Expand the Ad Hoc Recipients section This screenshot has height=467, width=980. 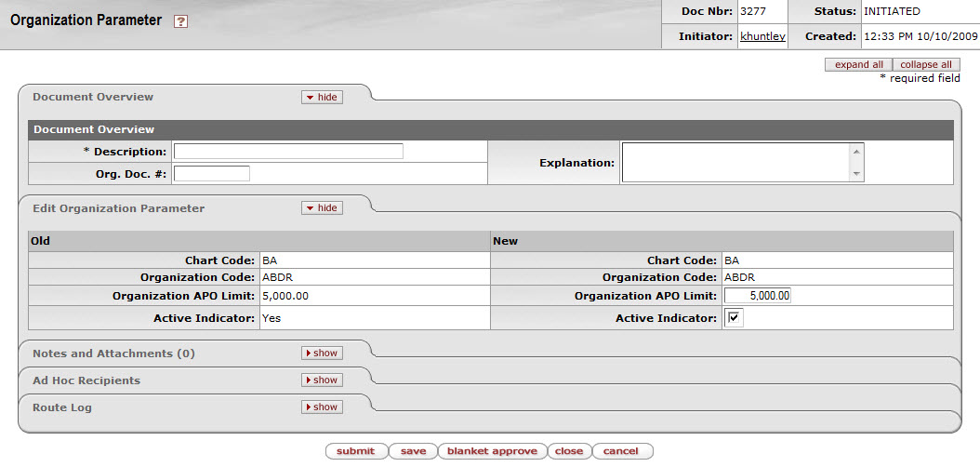pos(322,380)
